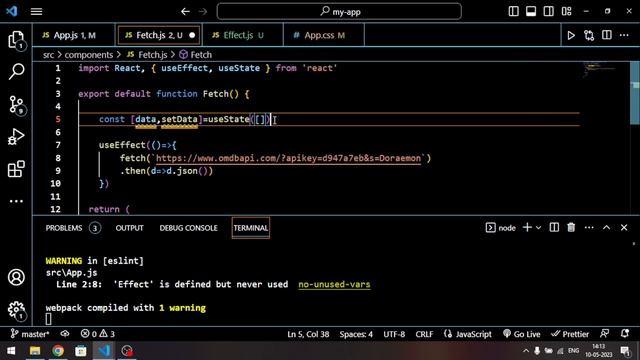
Task: Split the terminal pane
Action: (554, 227)
